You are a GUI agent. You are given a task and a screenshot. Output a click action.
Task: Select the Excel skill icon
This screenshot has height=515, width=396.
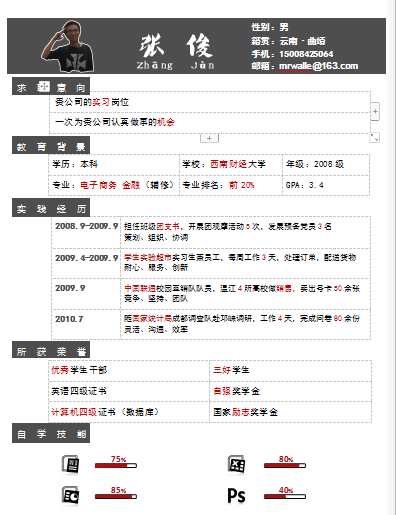tap(236, 464)
